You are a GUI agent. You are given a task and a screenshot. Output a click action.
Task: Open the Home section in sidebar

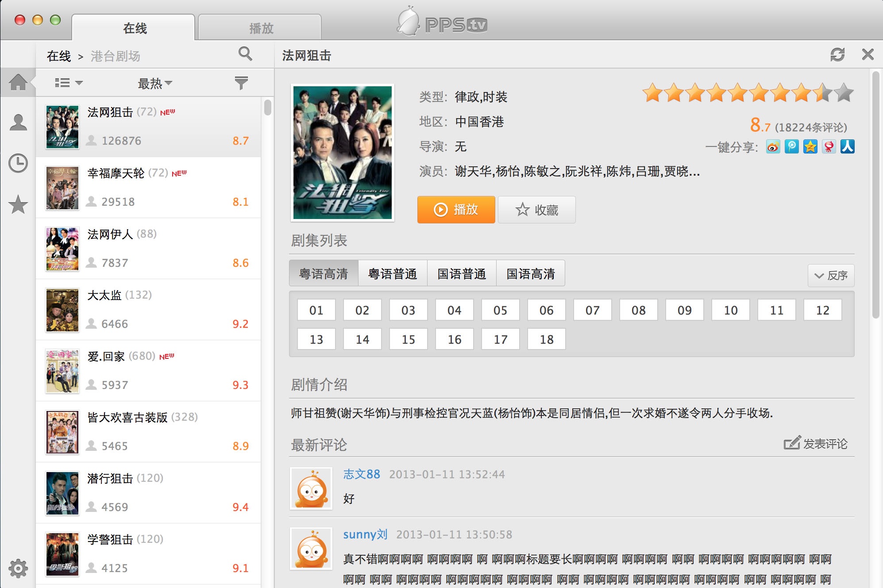pyautogui.click(x=18, y=83)
